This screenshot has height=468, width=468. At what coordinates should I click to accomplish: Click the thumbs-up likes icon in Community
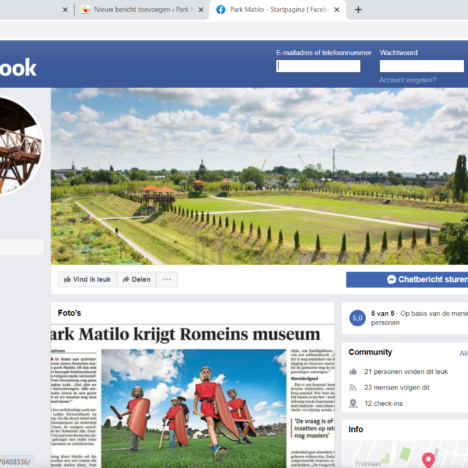353,371
